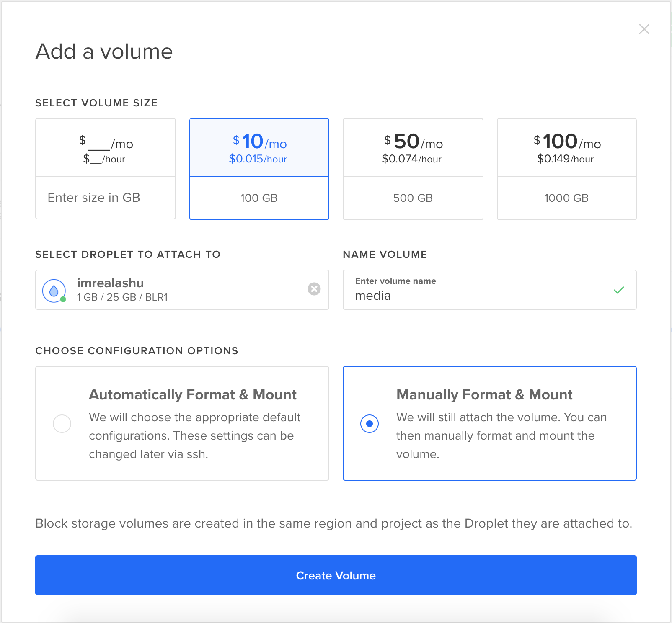This screenshot has width=672, height=623.
Task: Click the Automatically Format & Mount heading
Action: [x=193, y=394]
